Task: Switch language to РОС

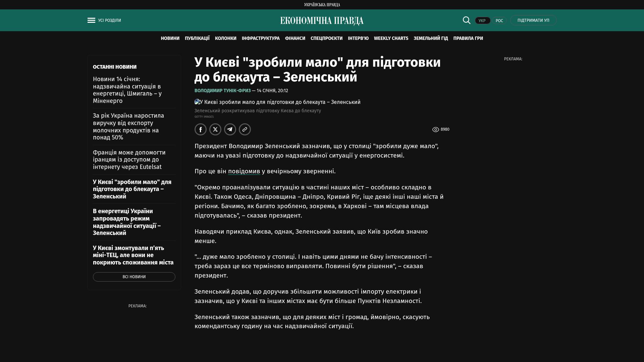Action: click(499, 20)
